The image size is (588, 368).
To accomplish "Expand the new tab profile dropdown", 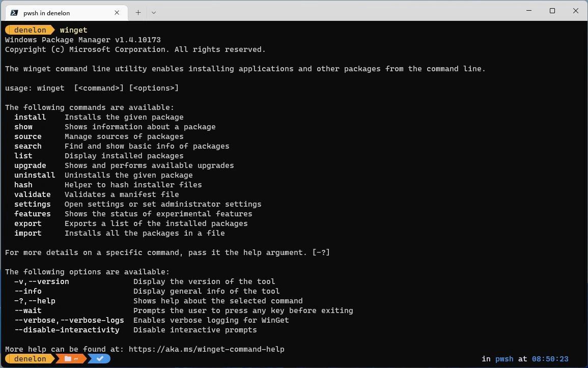I will point(154,13).
